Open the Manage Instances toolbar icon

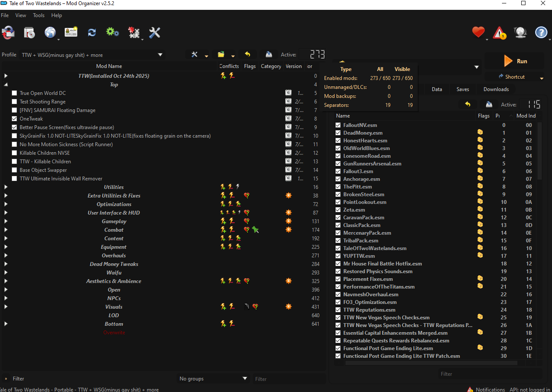8,32
